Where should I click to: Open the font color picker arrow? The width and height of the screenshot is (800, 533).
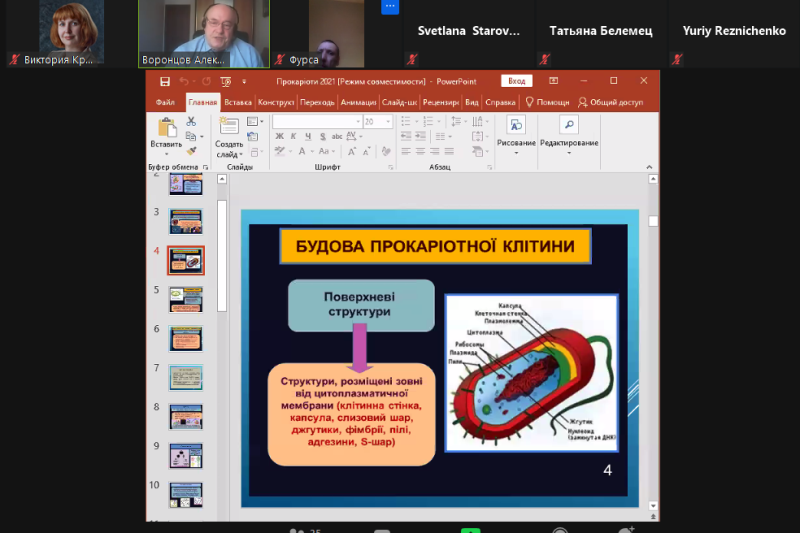[312, 151]
